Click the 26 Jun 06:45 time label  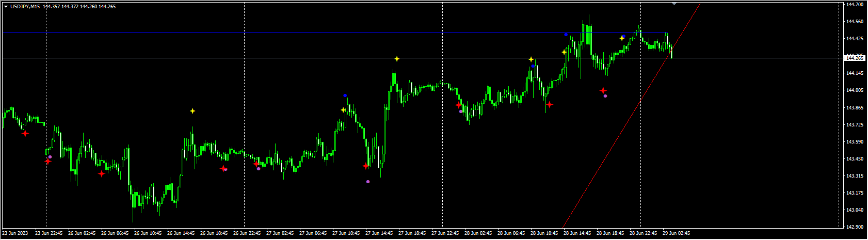(115, 233)
